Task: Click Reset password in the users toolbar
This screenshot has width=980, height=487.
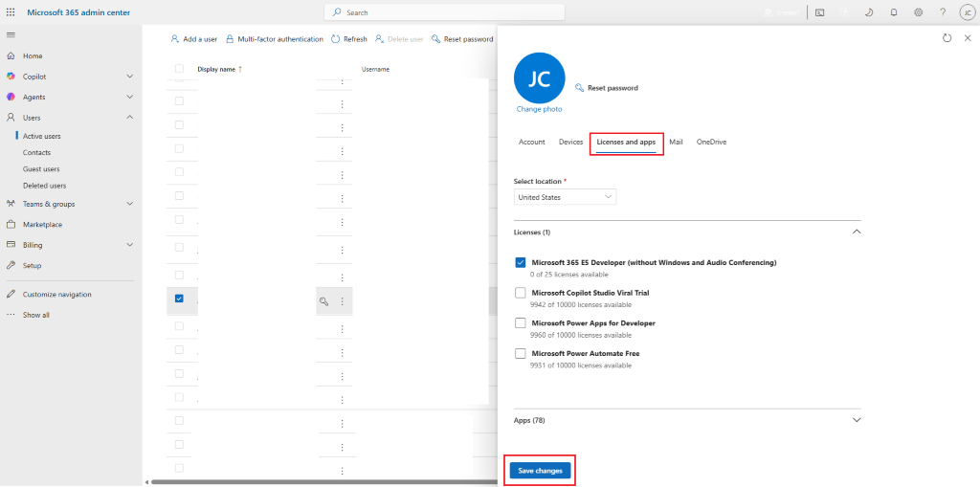Action: click(462, 39)
